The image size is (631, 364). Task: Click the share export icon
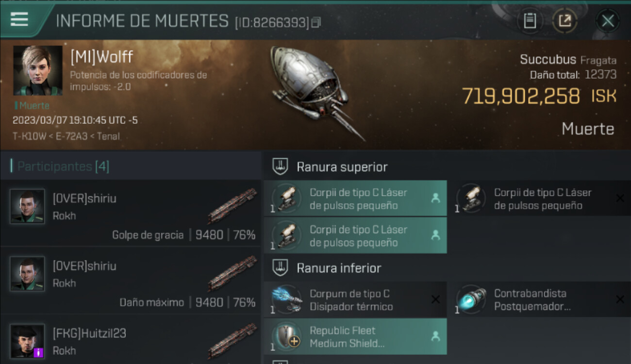(x=565, y=21)
